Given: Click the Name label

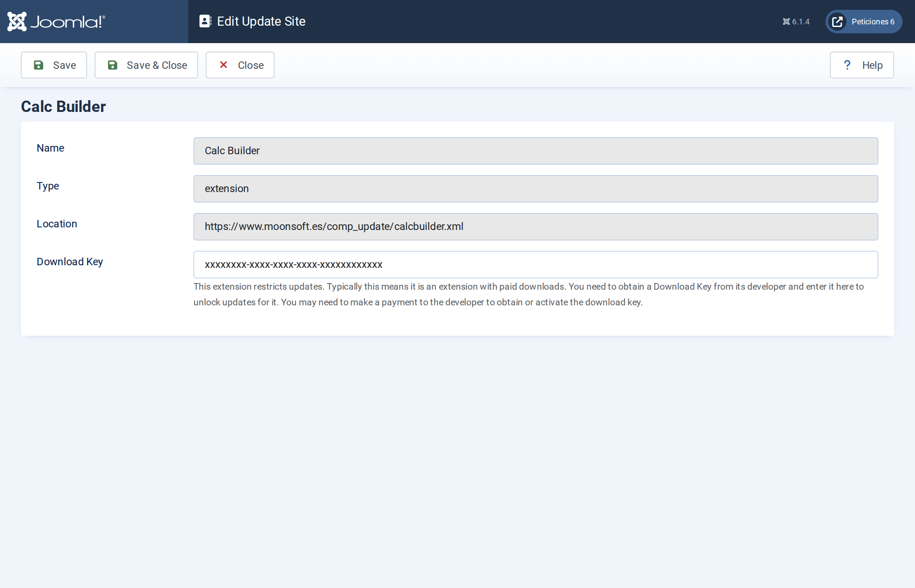Looking at the screenshot, I should [x=51, y=148].
